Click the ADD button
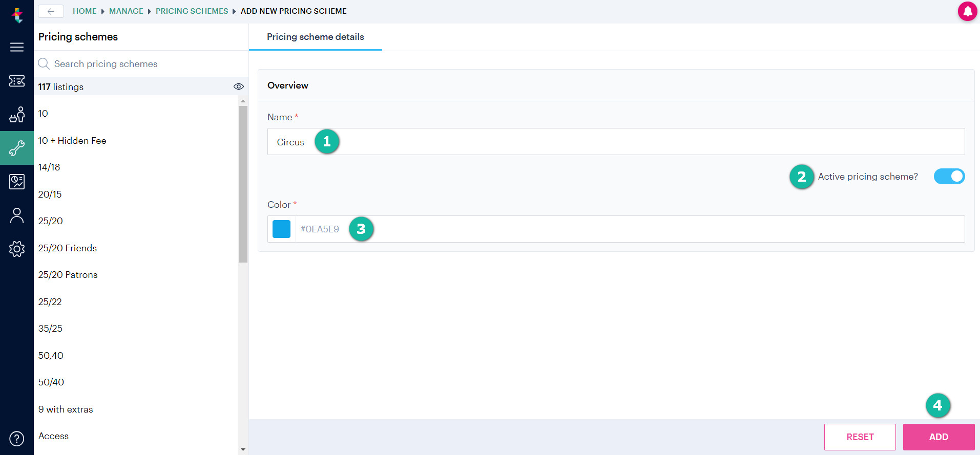Image resolution: width=980 pixels, height=455 pixels. (939, 437)
